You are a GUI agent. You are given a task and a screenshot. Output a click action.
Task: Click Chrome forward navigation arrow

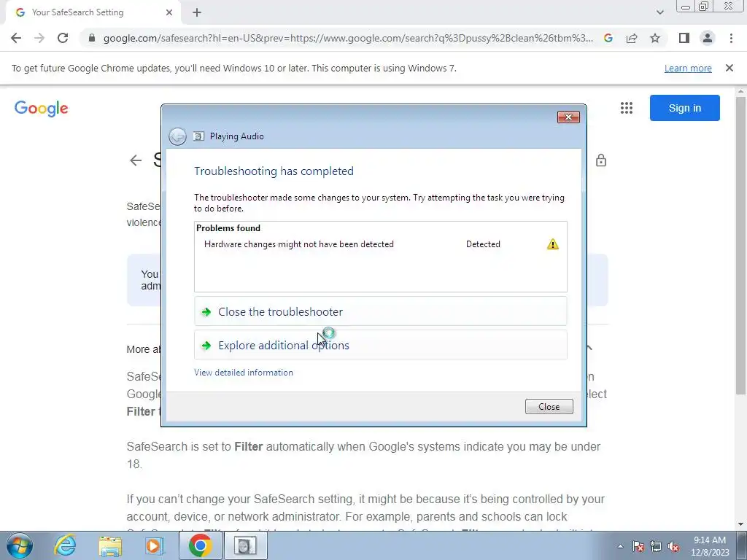(x=39, y=38)
